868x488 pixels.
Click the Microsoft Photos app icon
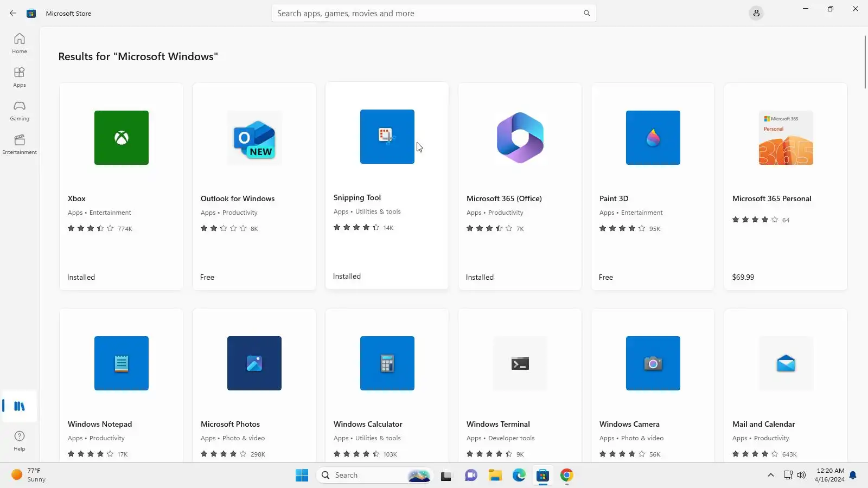(254, 363)
